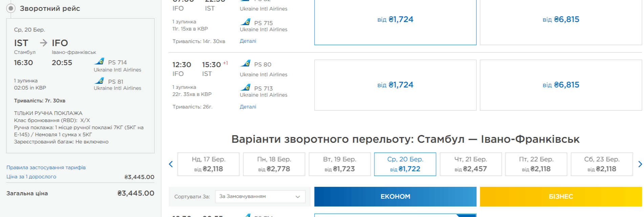The image size is (644, 217).
Task: Click the airline logo beside PS 81
Action: [x=99, y=81]
